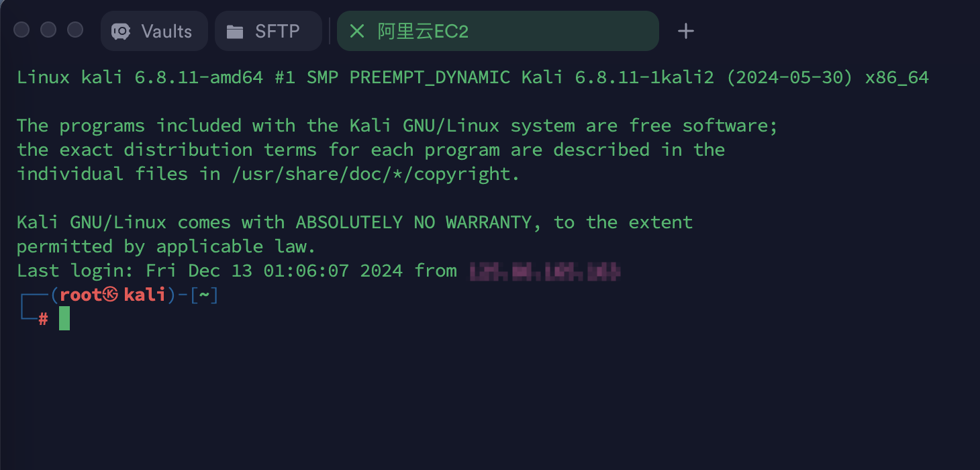Screen dimensions: 980x470
Task: Add a new tab with plus icon
Action: (x=685, y=31)
